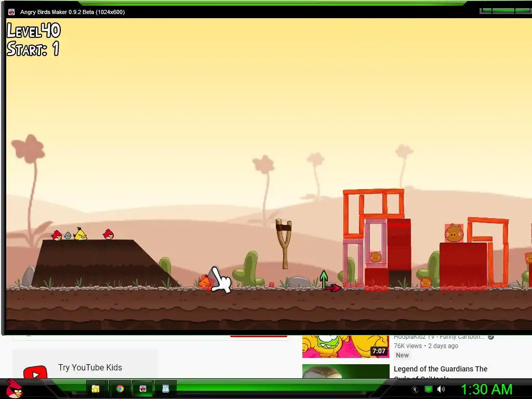Open Try YouTube Kids in the browser

(90, 367)
